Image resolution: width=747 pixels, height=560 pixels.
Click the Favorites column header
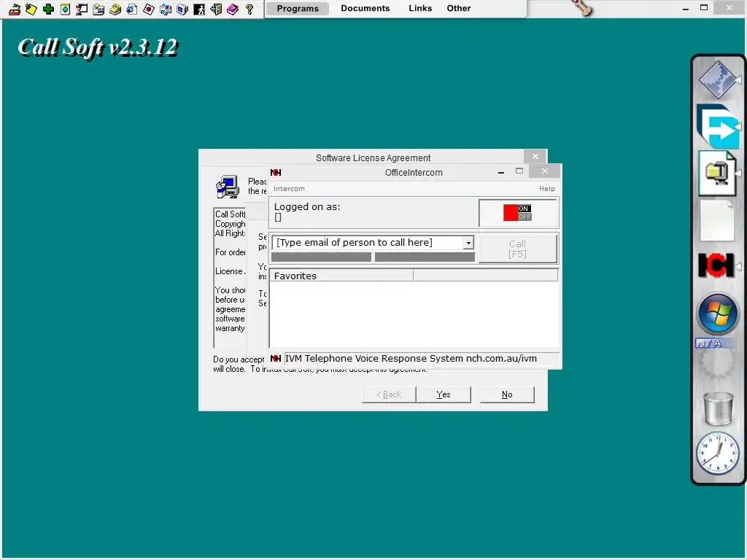[341, 276]
